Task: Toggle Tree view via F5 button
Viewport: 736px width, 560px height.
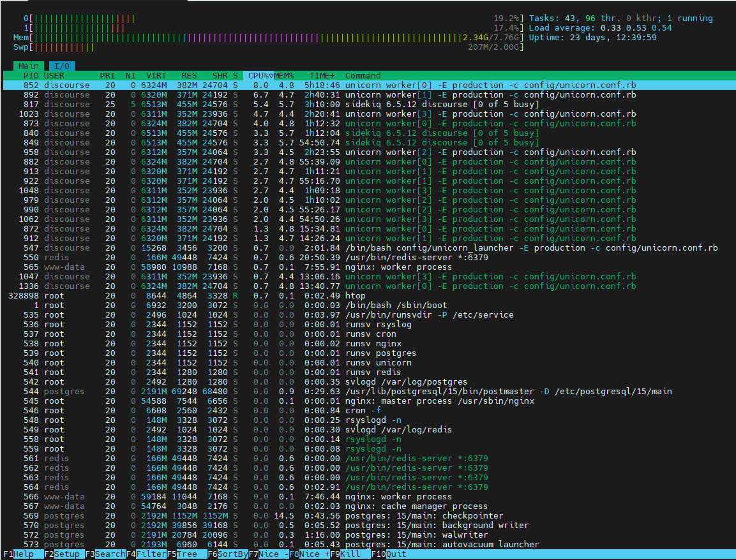Action: tap(187, 554)
